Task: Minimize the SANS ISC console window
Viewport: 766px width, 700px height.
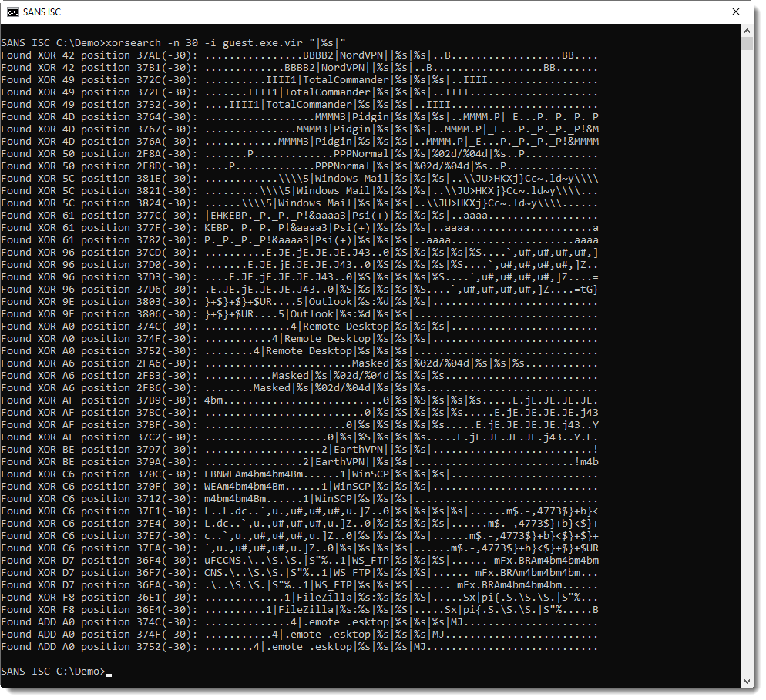Action: 665,12
